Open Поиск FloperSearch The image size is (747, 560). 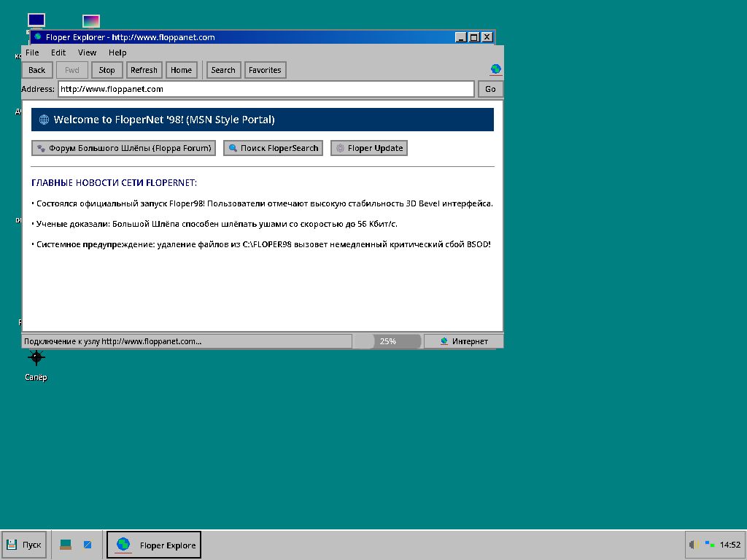tap(274, 148)
